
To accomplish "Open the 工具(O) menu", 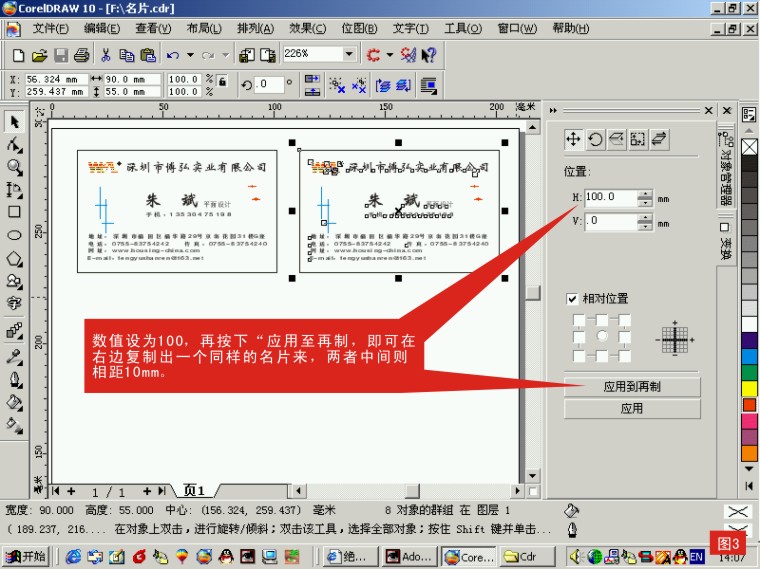I will [463, 29].
